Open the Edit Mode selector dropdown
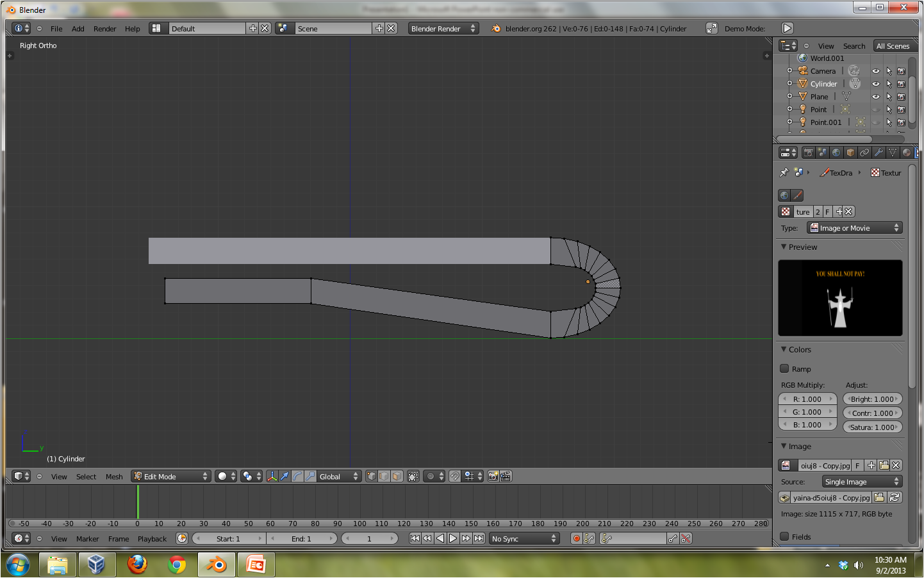924x578 pixels. [171, 476]
